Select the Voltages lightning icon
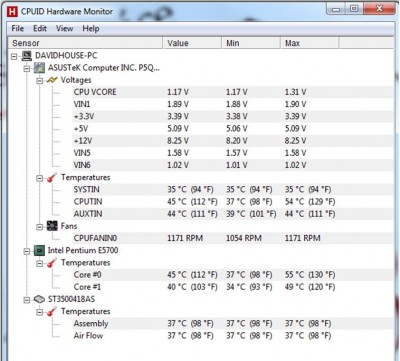This screenshot has width=400, height=361. (52, 80)
